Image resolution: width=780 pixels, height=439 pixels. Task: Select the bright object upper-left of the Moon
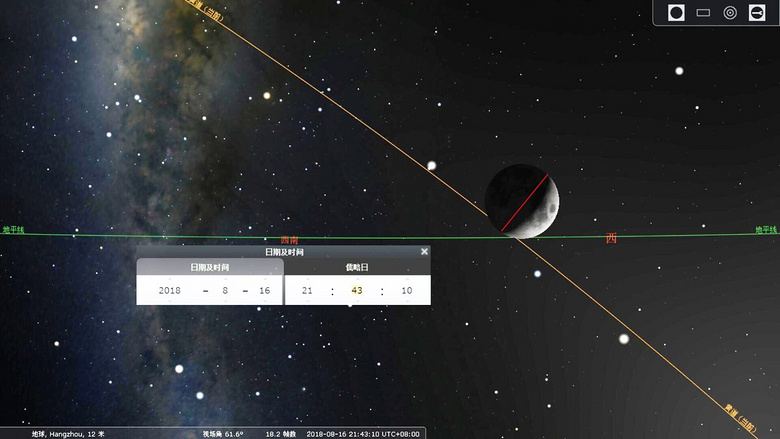click(432, 165)
